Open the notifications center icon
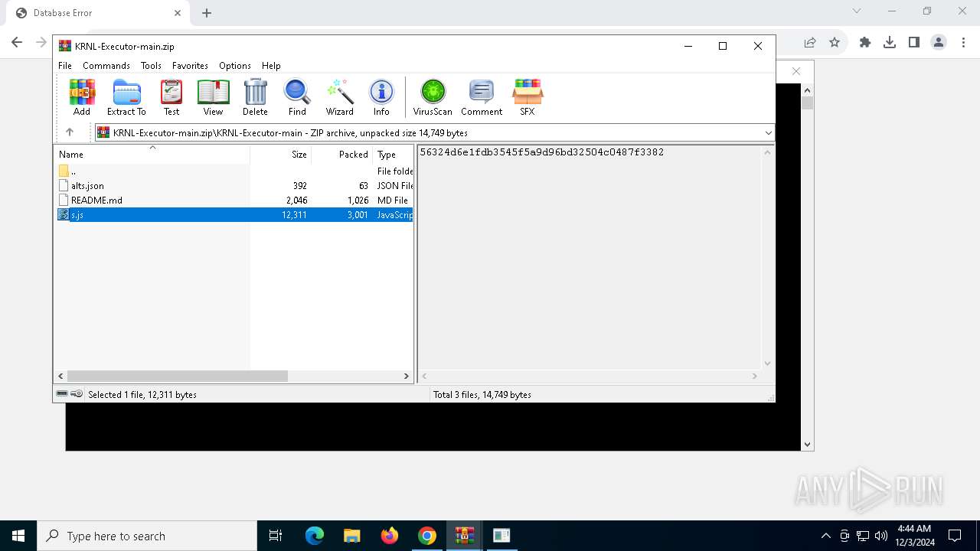The width and height of the screenshot is (980, 551). click(955, 536)
